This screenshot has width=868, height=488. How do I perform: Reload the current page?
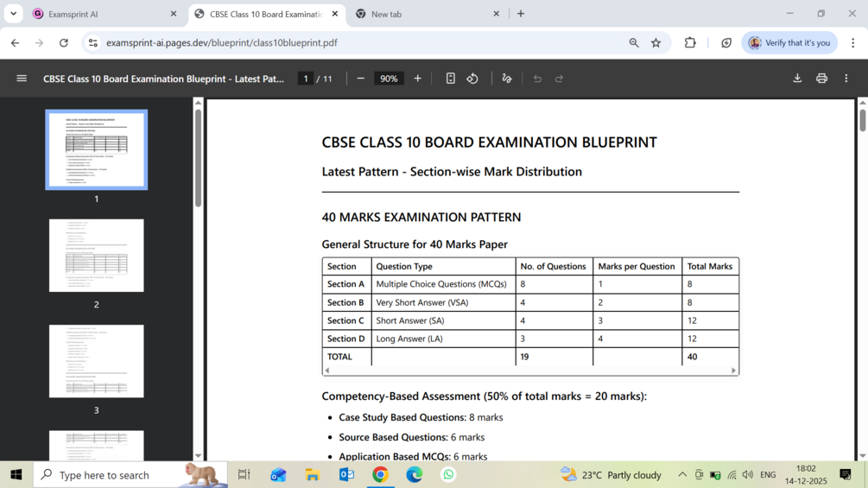coord(64,42)
